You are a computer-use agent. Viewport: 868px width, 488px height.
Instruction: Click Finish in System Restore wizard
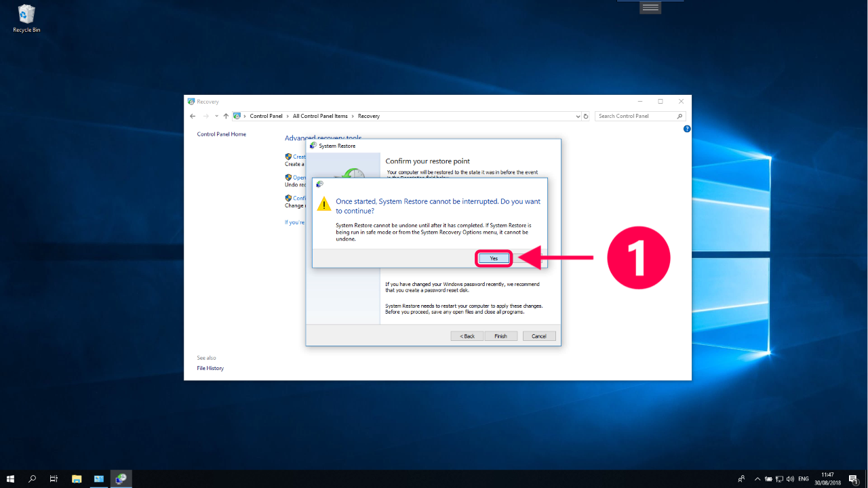[500, 336]
